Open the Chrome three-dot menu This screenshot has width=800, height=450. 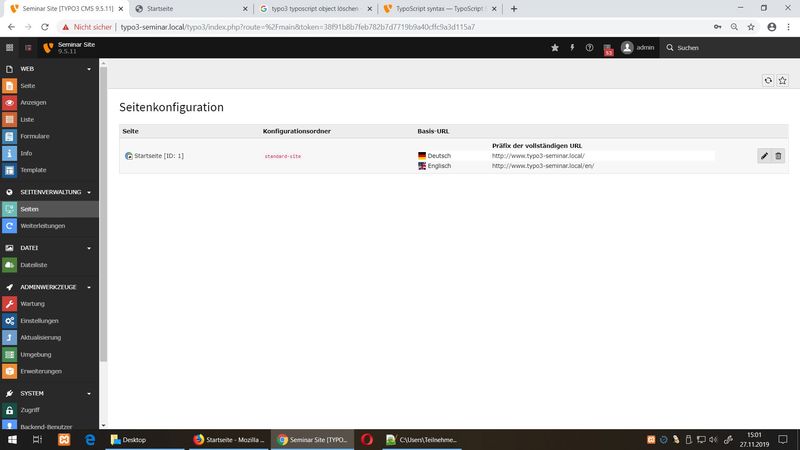pyautogui.click(x=789, y=27)
